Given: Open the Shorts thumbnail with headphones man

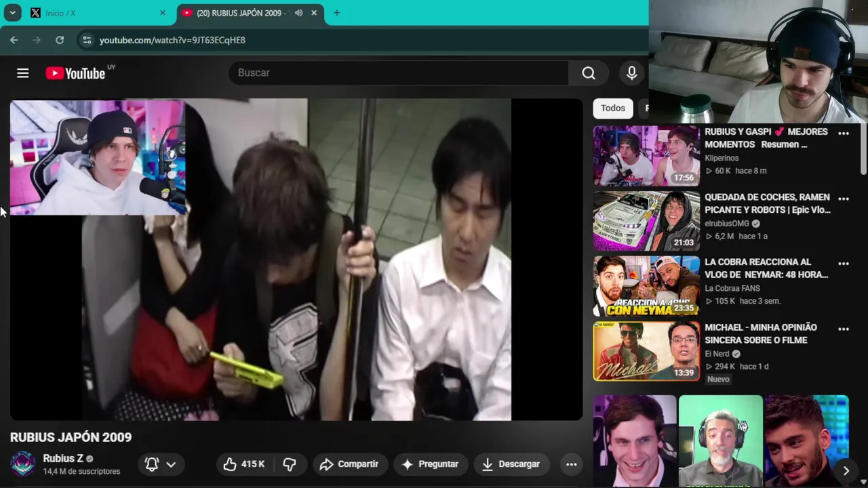Looking at the screenshot, I should pyautogui.click(x=721, y=441).
